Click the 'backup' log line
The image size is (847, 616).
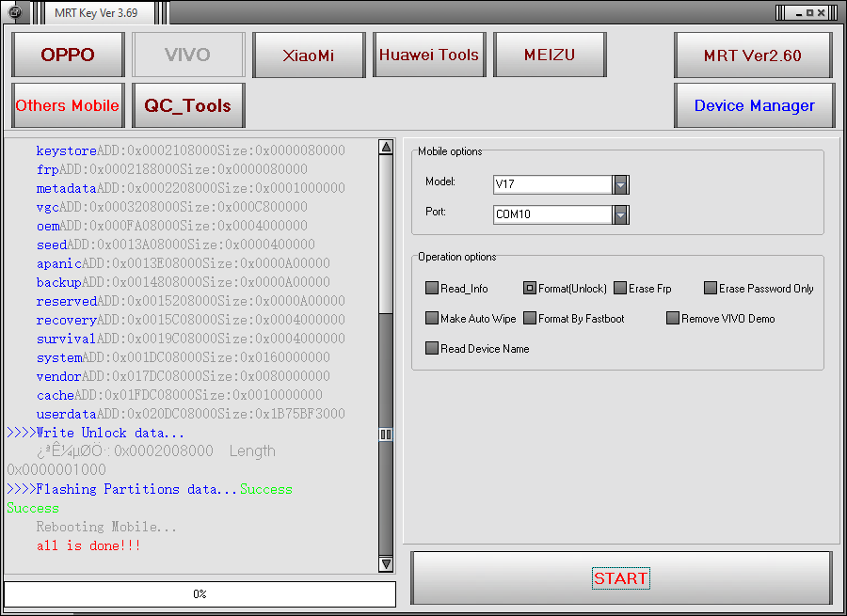point(184,282)
